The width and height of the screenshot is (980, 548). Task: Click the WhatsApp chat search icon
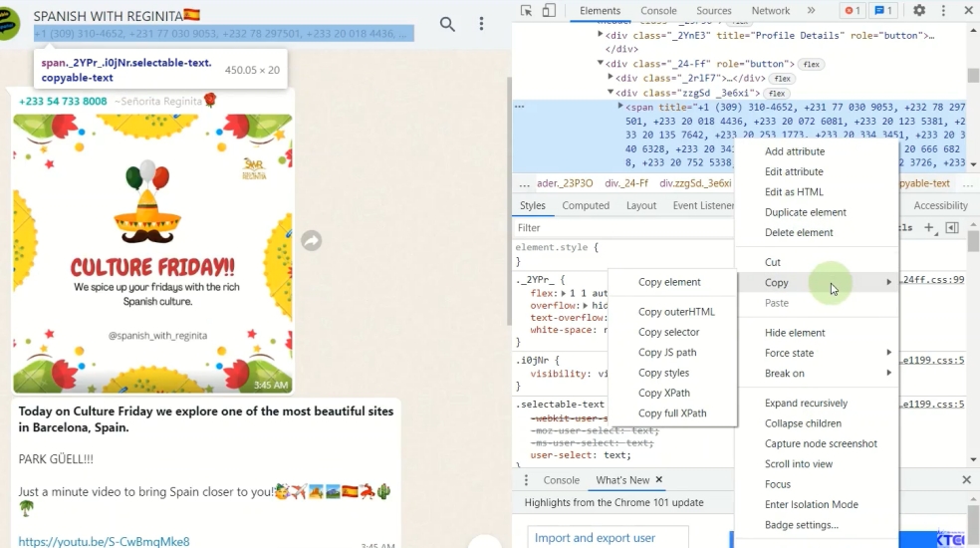447,24
